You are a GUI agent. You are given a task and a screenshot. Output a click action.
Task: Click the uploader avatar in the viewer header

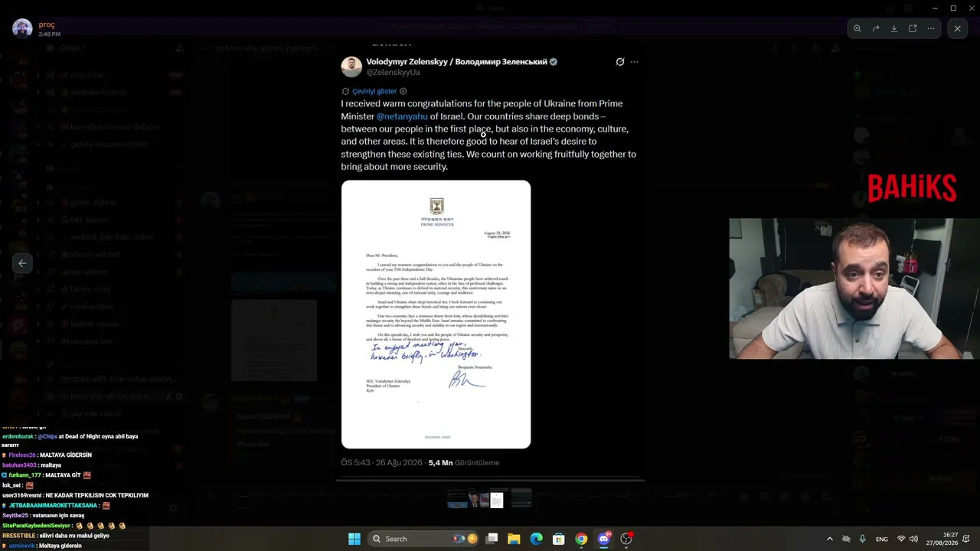22,28
